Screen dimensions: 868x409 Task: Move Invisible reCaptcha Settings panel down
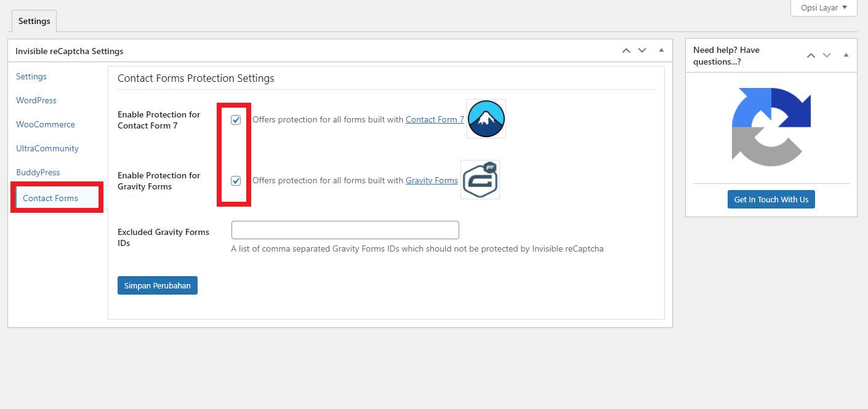point(642,50)
